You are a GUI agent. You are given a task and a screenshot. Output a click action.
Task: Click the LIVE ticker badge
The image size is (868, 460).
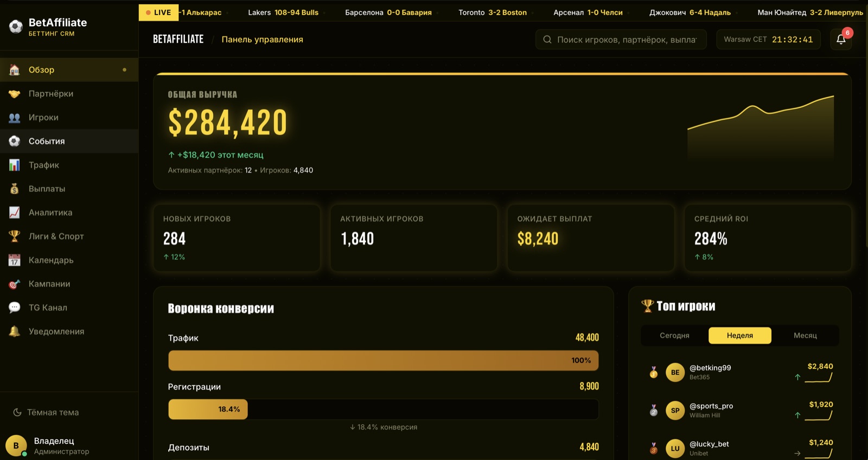(158, 12)
